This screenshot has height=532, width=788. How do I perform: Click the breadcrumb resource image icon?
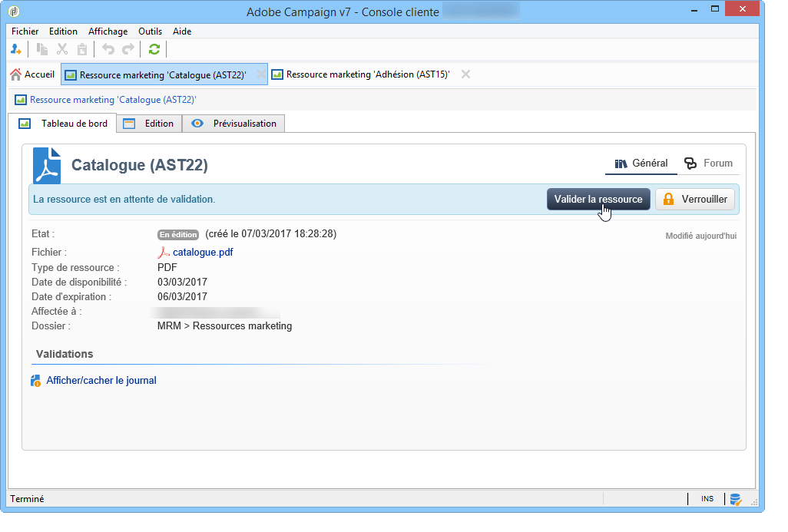click(21, 100)
